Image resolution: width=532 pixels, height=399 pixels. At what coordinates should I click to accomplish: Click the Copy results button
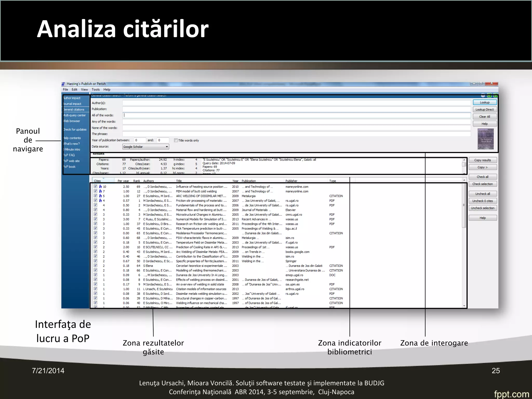pos(483,160)
